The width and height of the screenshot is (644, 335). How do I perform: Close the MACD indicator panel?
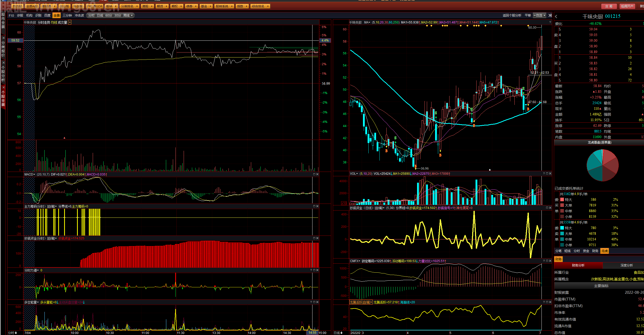coord(317,174)
